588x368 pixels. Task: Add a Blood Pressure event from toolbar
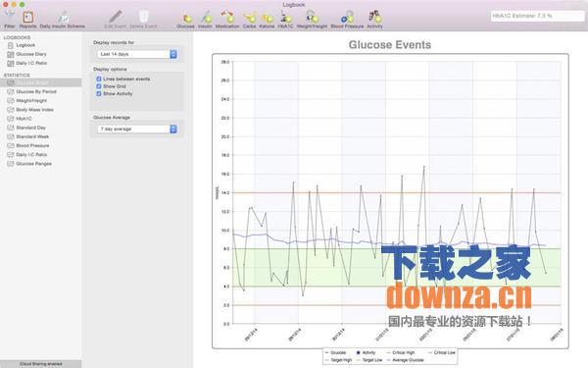[347, 19]
